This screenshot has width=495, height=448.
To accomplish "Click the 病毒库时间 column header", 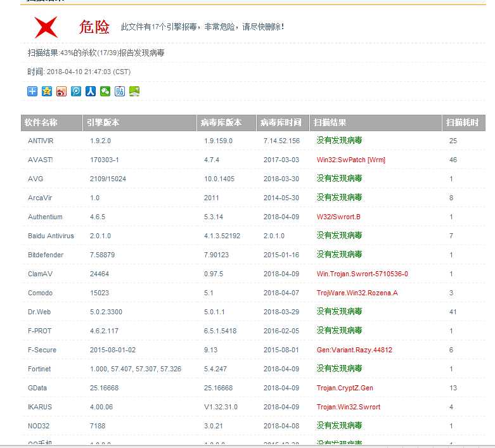I will pos(283,122).
